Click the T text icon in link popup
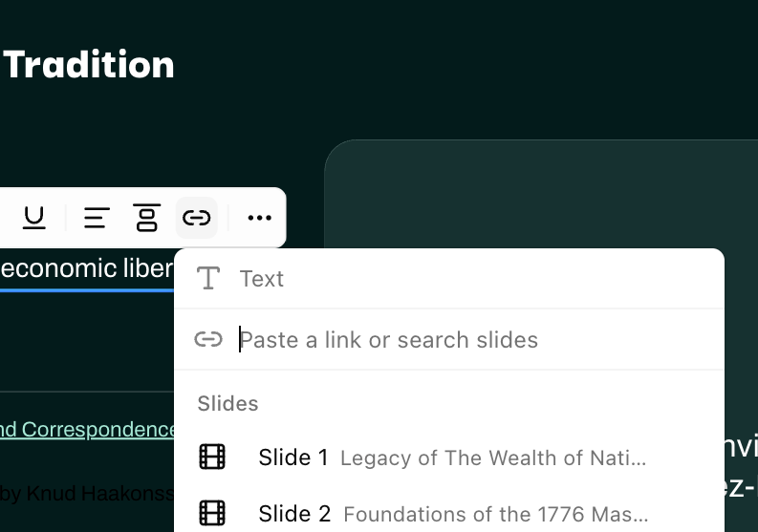Viewport: 758px width, 532px height. pos(208,278)
